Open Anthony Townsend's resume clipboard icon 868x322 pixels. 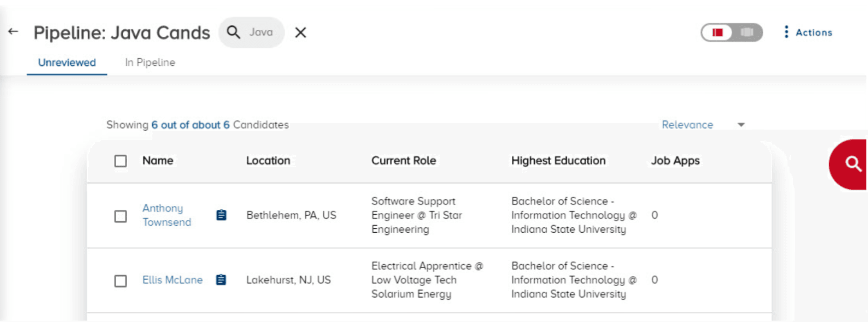[221, 215]
